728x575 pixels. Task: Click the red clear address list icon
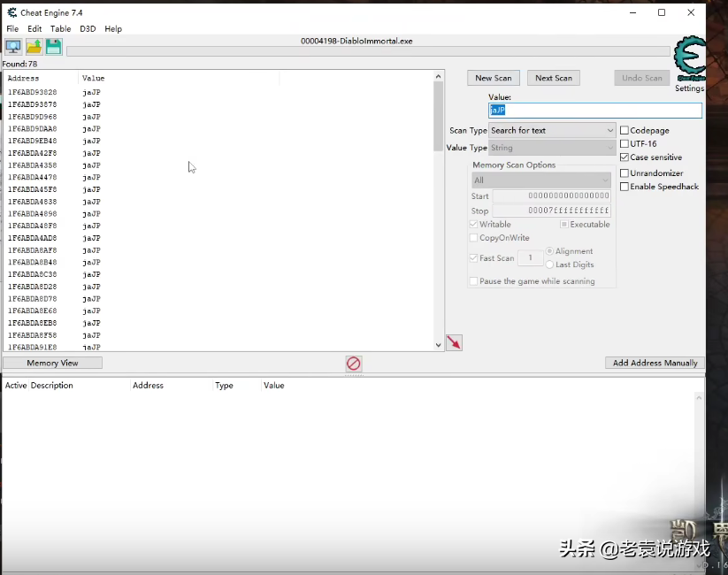click(353, 364)
